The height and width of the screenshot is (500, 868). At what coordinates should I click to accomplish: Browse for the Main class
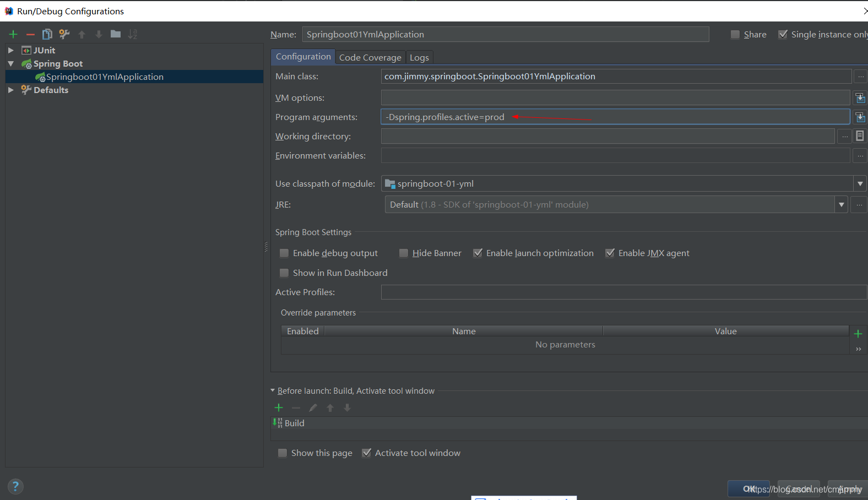tap(860, 77)
